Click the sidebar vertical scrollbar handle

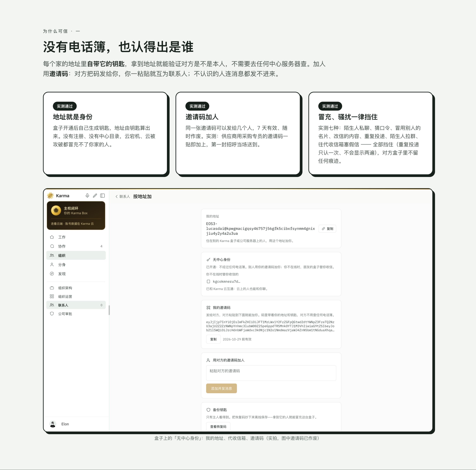click(109, 310)
